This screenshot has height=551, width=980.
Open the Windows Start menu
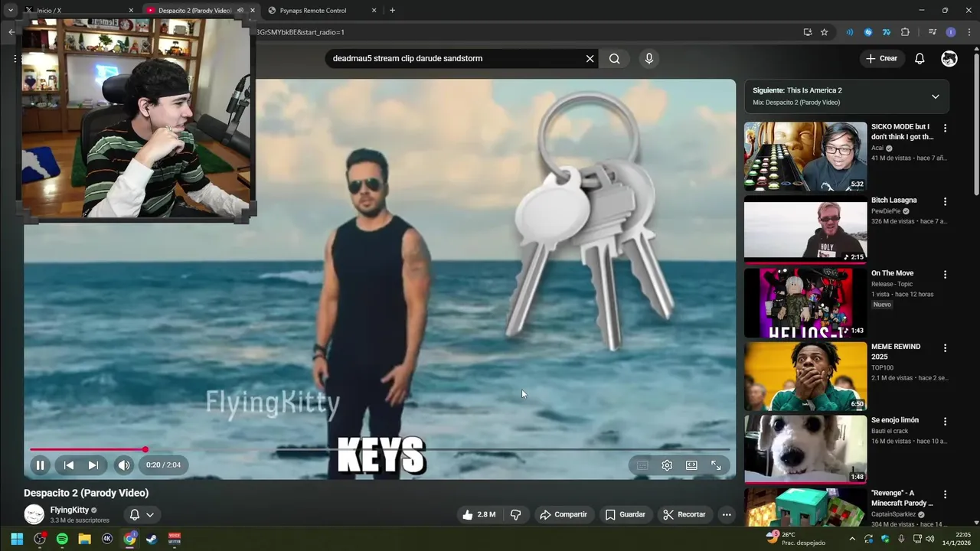coord(17,539)
